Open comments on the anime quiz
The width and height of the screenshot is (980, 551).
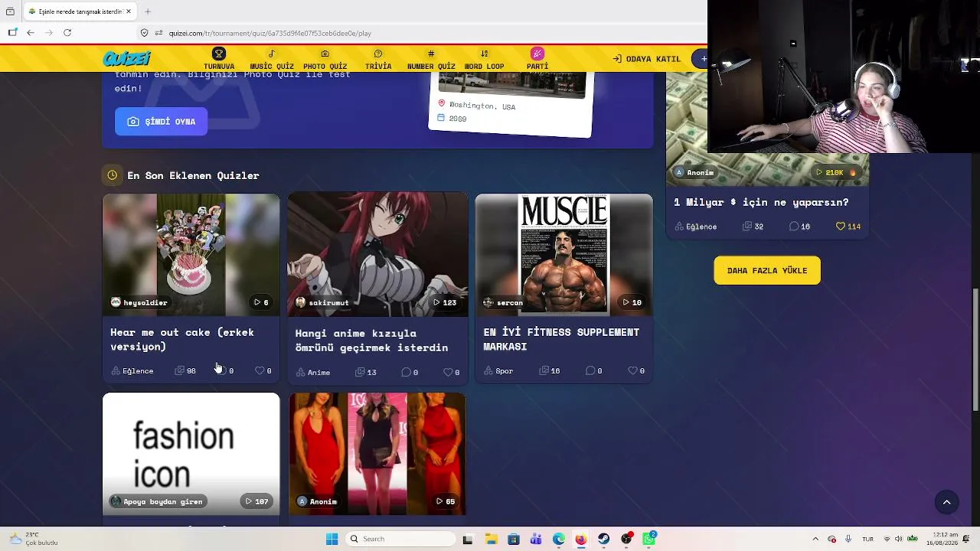[410, 372]
